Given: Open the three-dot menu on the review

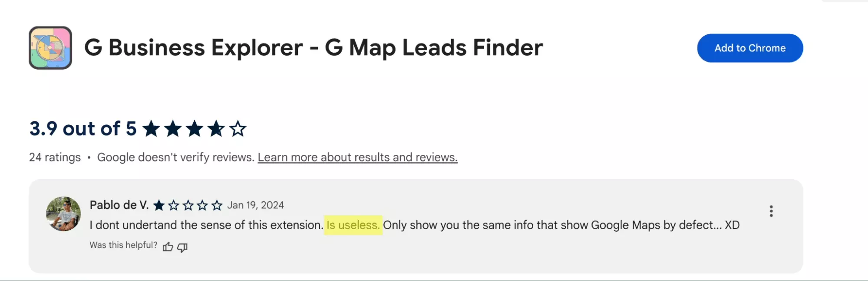Looking at the screenshot, I should [x=771, y=211].
